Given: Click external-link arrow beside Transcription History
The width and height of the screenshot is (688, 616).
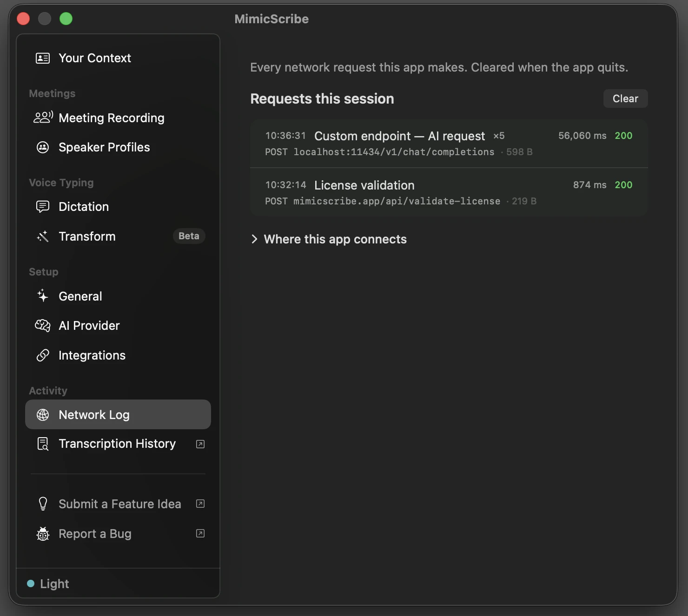Looking at the screenshot, I should [x=200, y=444].
